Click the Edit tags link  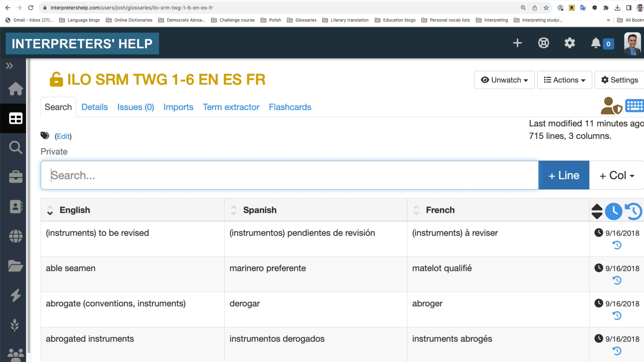(63, 136)
